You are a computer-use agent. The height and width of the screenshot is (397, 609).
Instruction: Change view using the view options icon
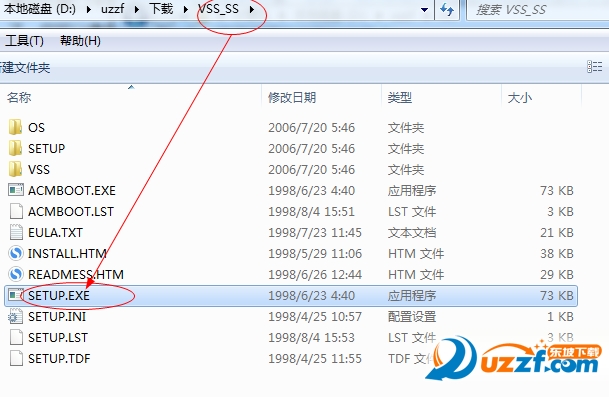594,67
